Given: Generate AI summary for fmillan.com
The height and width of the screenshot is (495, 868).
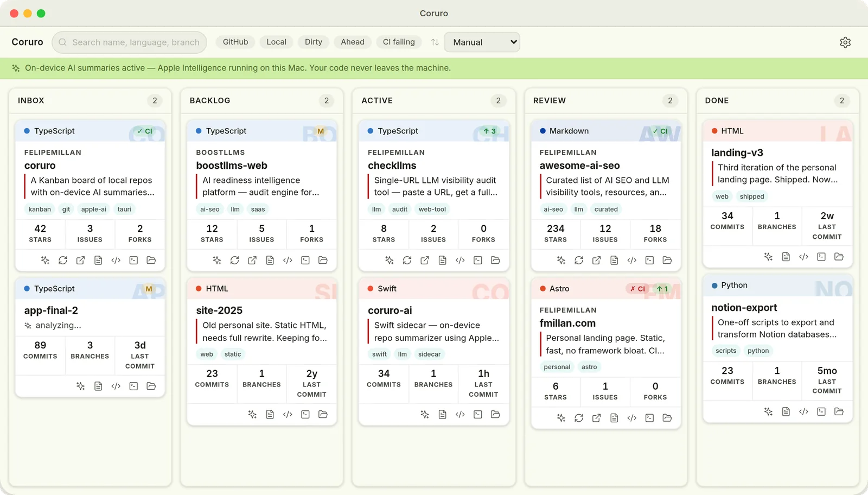Looking at the screenshot, I should 561,418.
